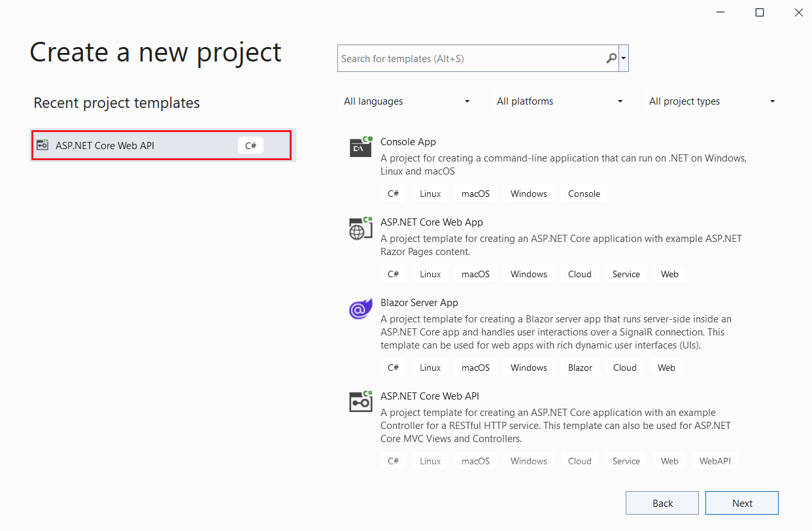Click the C# badge on the recent template

[x=250, y=145]
